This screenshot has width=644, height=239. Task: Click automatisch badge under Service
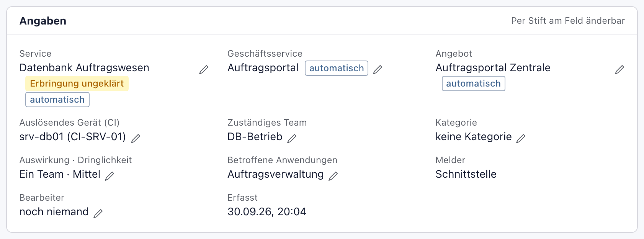(x=57, y=100)
